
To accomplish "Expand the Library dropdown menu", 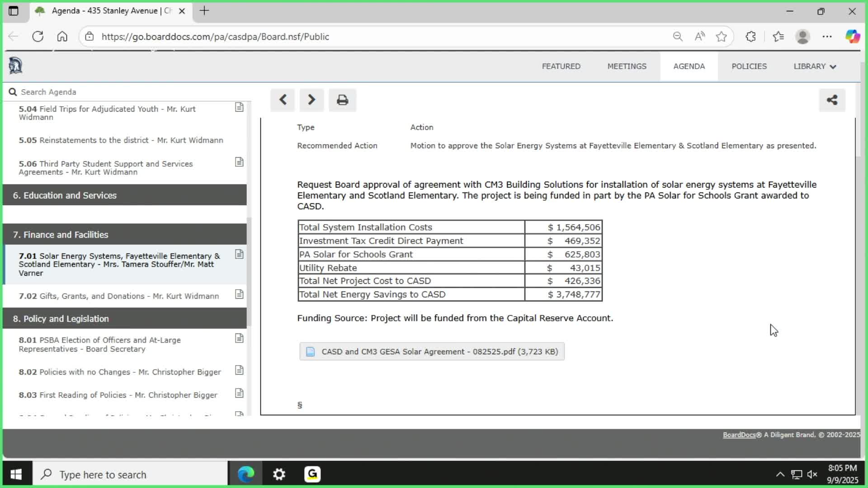I will point(815,66).
